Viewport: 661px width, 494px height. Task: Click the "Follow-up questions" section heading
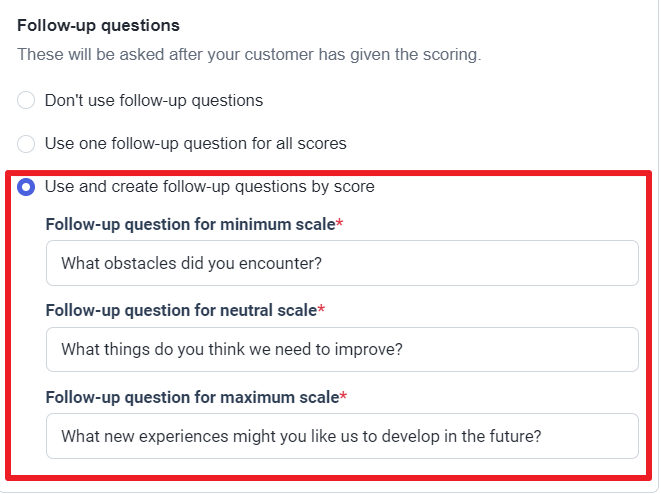point(98,25)
